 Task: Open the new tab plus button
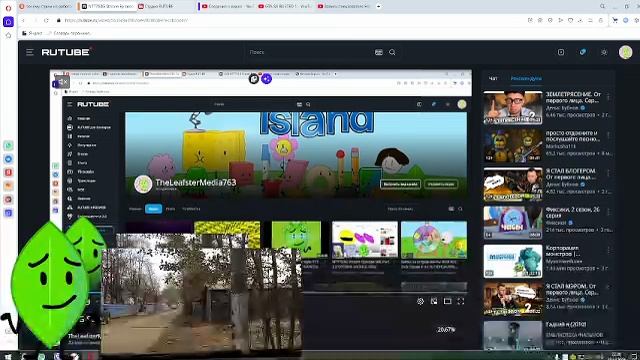[x=379, y=6]
